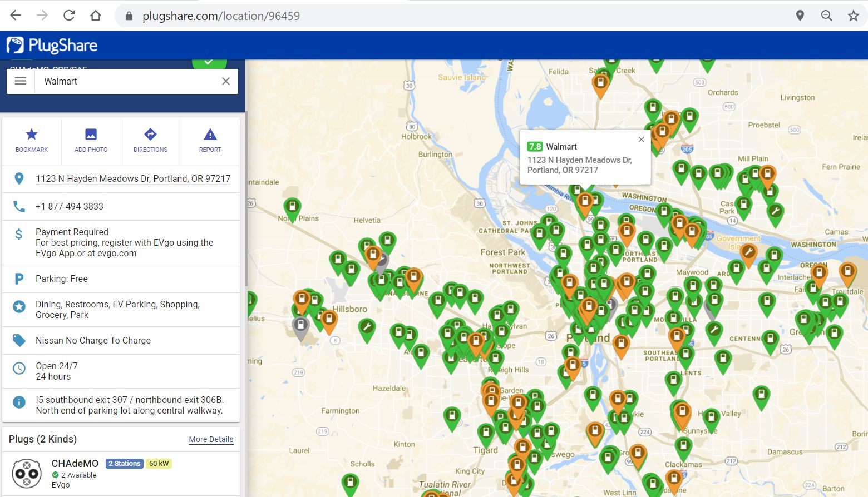Image resolution: width=868 pixels, height=497 pixels.
Task: Open More Details for plugs
Action: (211, 439)
